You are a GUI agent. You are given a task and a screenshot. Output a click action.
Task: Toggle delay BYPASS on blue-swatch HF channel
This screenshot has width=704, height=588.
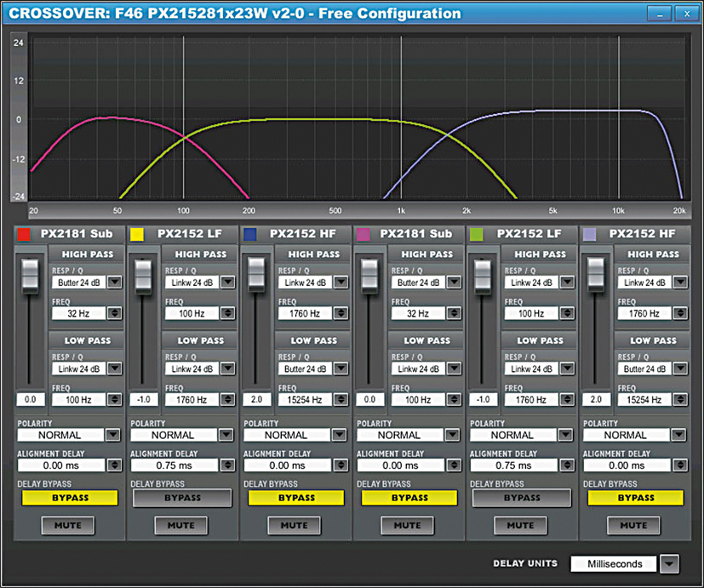point(296,498)
